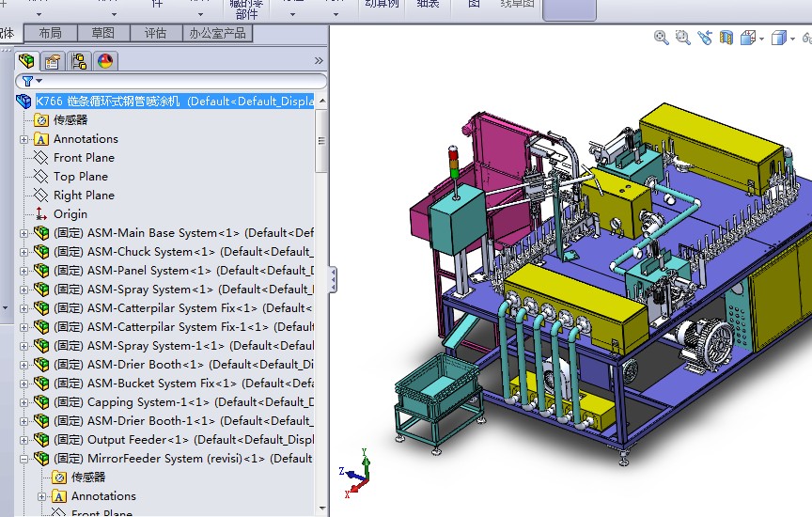This screenshot has height=517, width=812.
Task: Click the Front Plane icon
Action: (x=41, y=158)
